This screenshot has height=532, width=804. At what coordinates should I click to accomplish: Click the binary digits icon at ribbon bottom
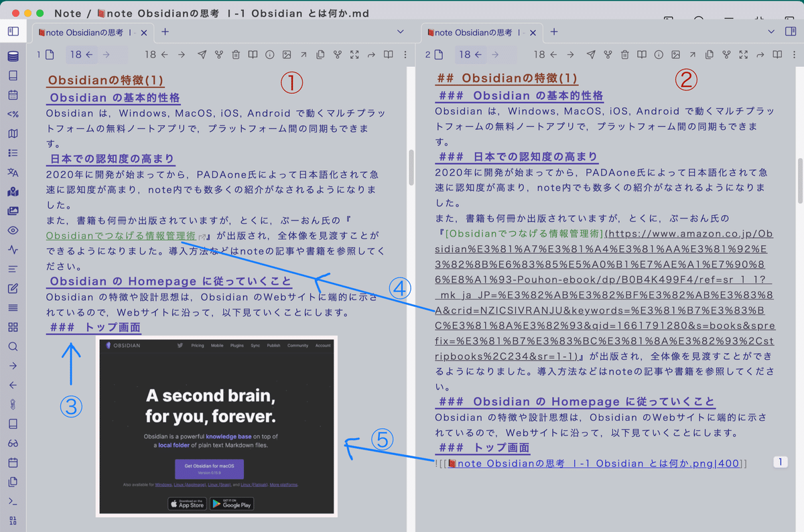[x=13, y=521]
